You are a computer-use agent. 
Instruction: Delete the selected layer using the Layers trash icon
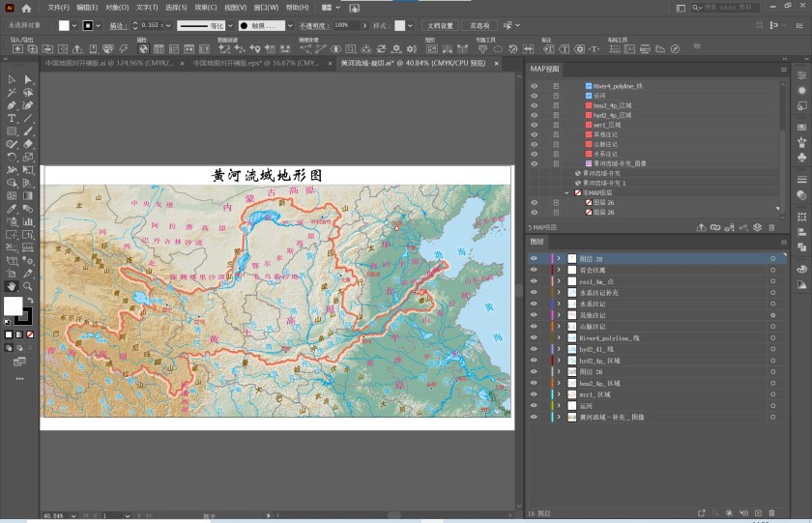tap(771, 512)
